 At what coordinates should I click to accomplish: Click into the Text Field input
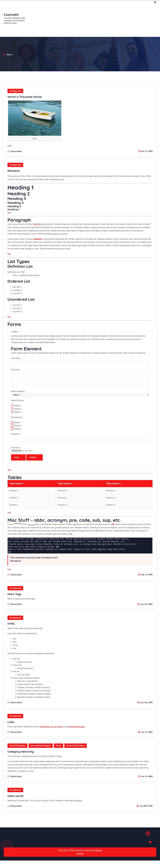[80, 363]
